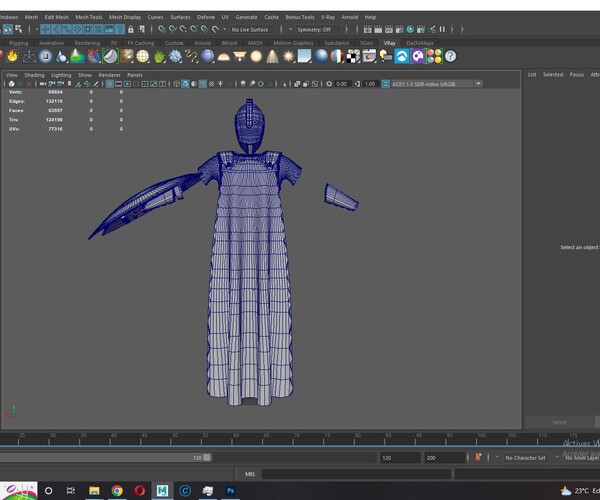Toggle use all lights bulb in viewport toolbar
Screen dimensions: 600x500
pyautogui.click(x=220, y=84)
